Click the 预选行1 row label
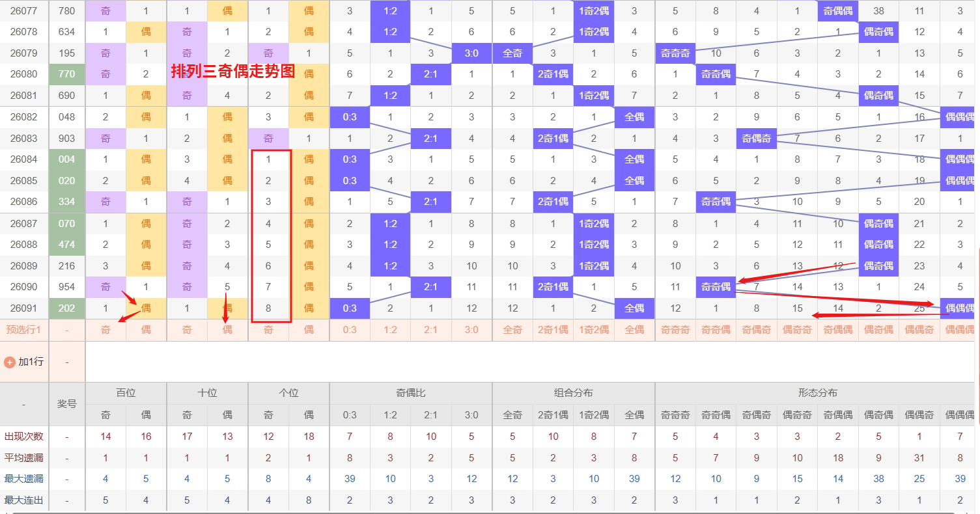980x514 pixels. tap(24, 330)
